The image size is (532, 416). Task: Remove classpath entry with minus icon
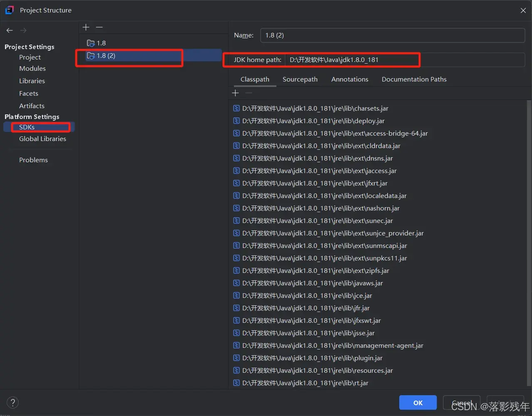pos(249,93)
